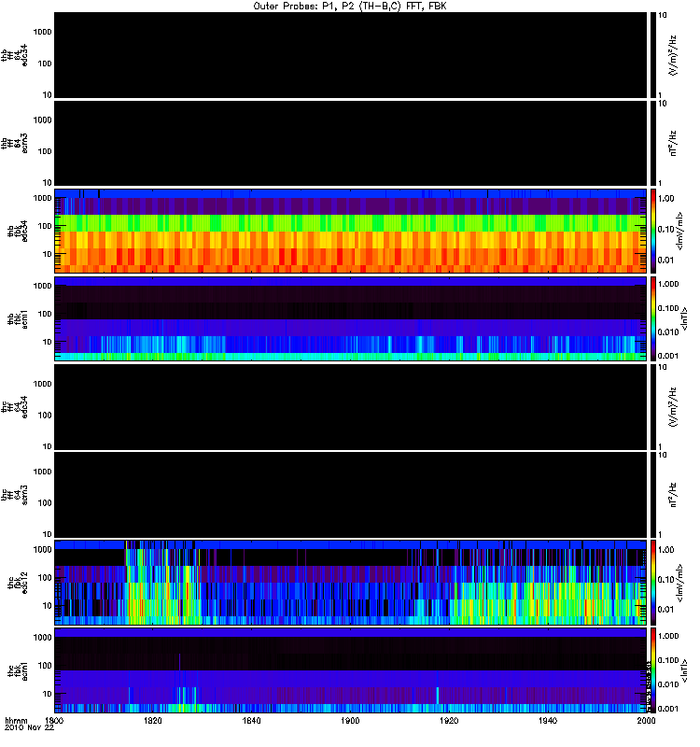Screen dimensions: 700x747
Task: Click the thc fbk edc12 color bar
Action: tap(653, 582)
